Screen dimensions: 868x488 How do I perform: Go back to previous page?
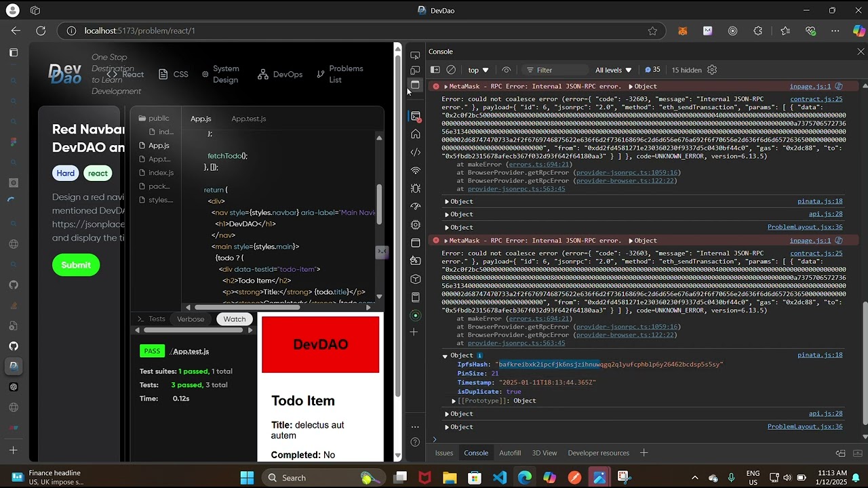pyautogui.click(x=16, y=30)
